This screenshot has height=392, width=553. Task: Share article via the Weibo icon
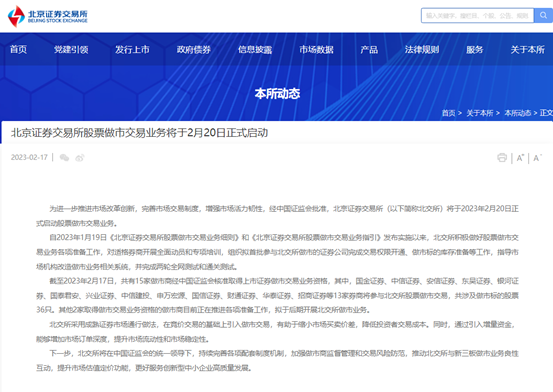coord(80,158)
